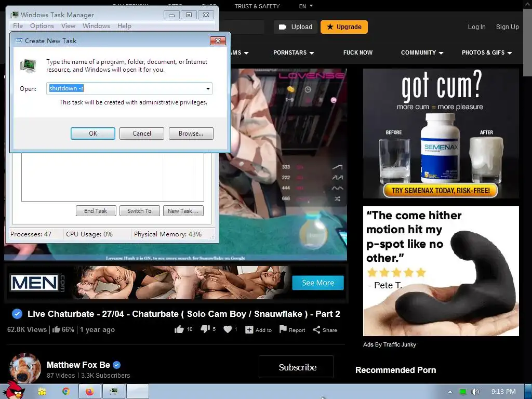Open the Options menu in Task Manager
This screenshot has width=532, height=399.
click(42, 26)
